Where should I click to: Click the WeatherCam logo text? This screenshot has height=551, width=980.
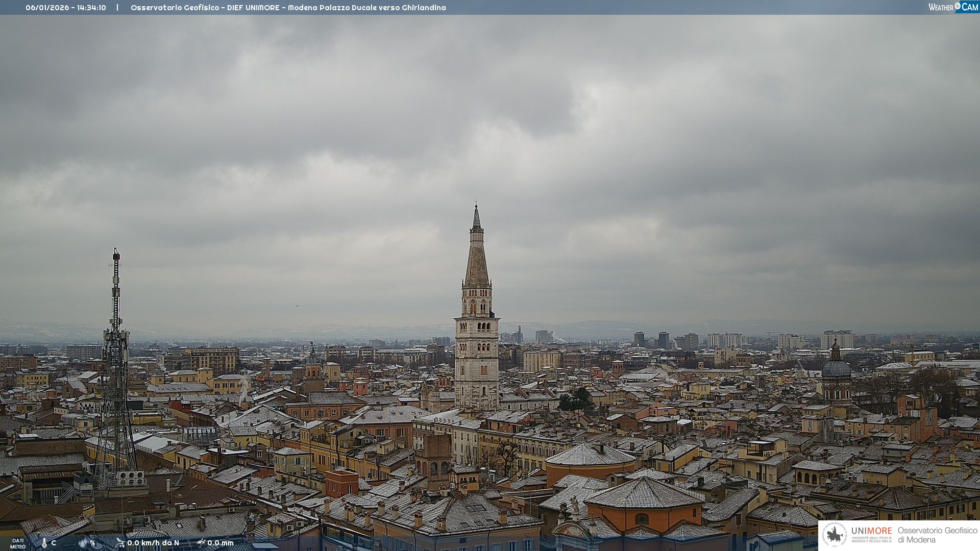941,7
